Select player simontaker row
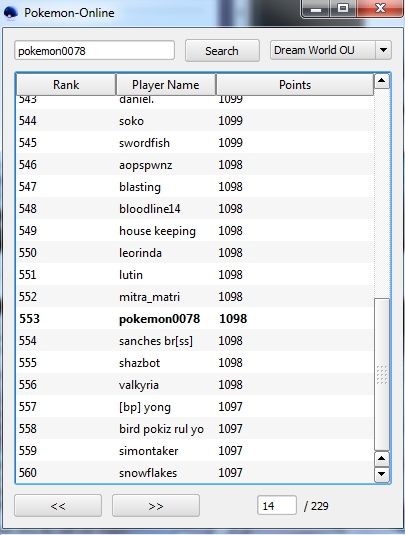The width and height of the screenshot is (405, 535). 195,451
